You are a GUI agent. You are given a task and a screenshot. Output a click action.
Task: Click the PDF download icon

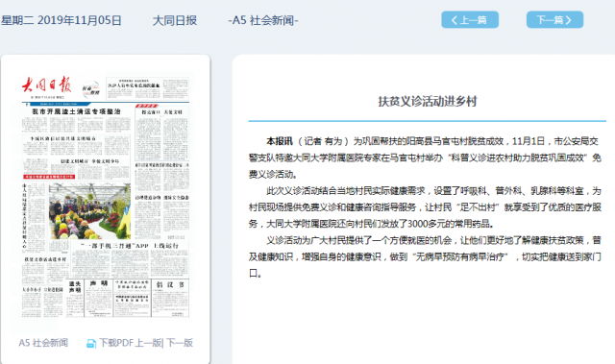tap(91, 344)
